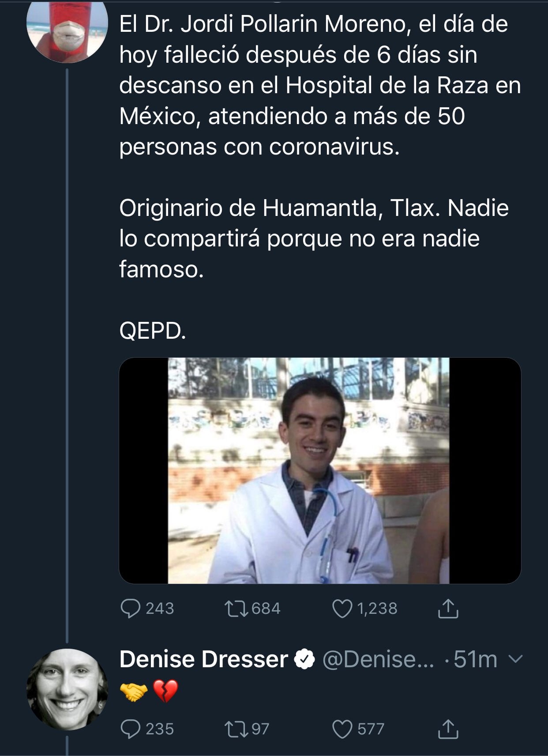Share Denise Dresser's reply tweet

[x=448, y=729]
